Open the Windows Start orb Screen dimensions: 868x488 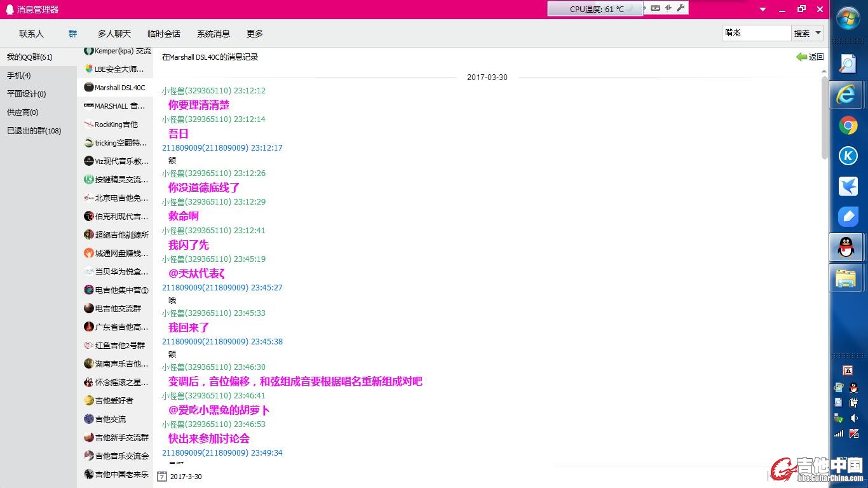848,18
